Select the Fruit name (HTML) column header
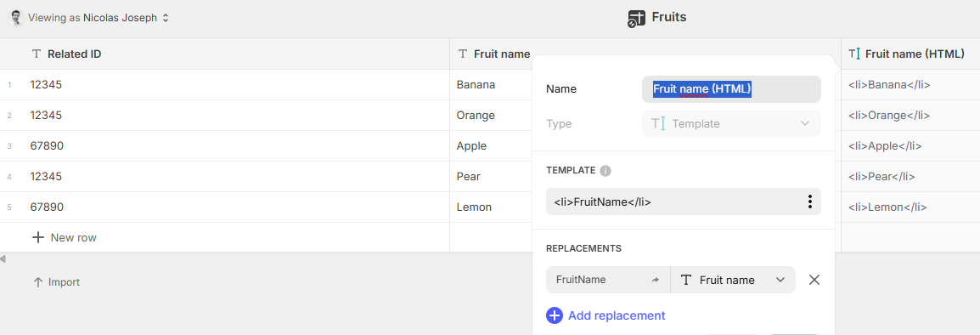The width and height of the screenshot is (980, 335). [910, 54]
